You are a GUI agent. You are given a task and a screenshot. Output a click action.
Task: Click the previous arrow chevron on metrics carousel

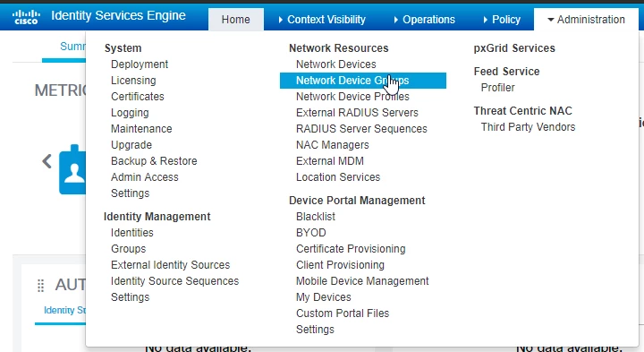(x=47, y=161)
